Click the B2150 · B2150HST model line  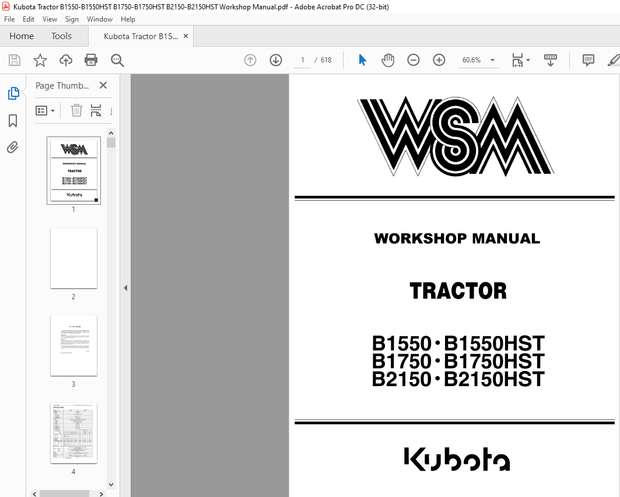pyautogui.click(x=458, y=379)
